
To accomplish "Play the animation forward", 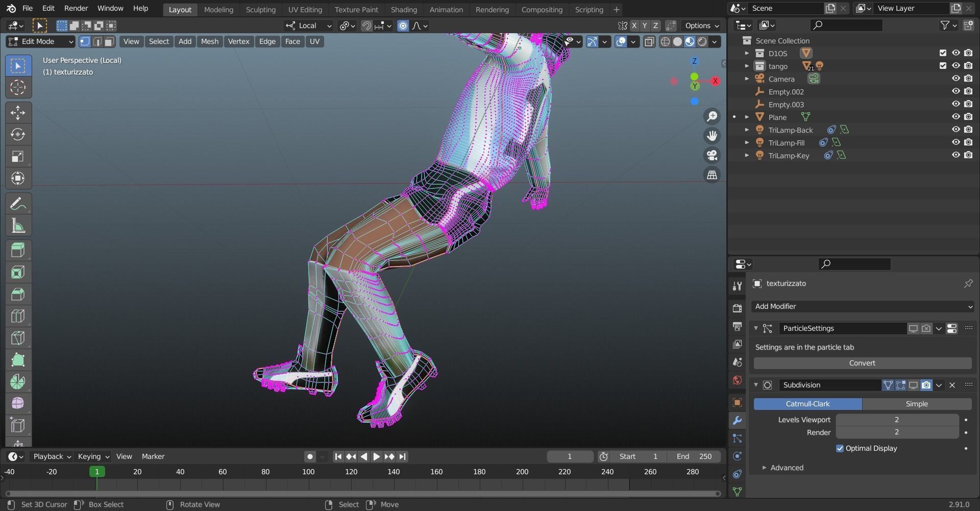I will coord(377,457).
